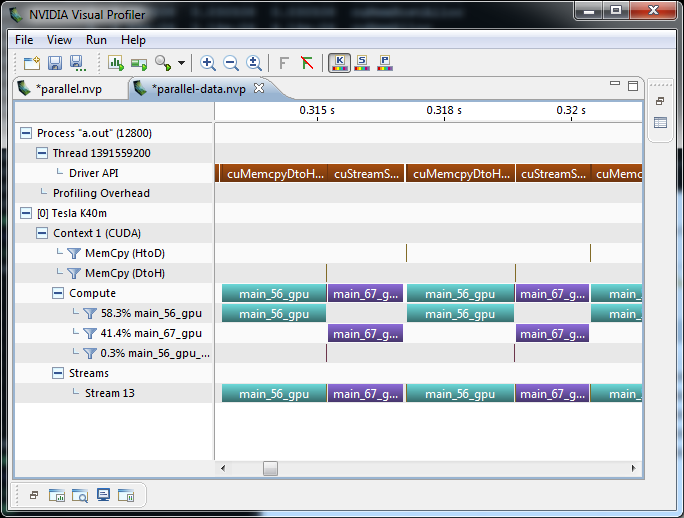Image resolution: width=684 pixels, height=518 pixels.
Task: Click horizontal scrollbar thumb
Action: (x=270, y=469)
